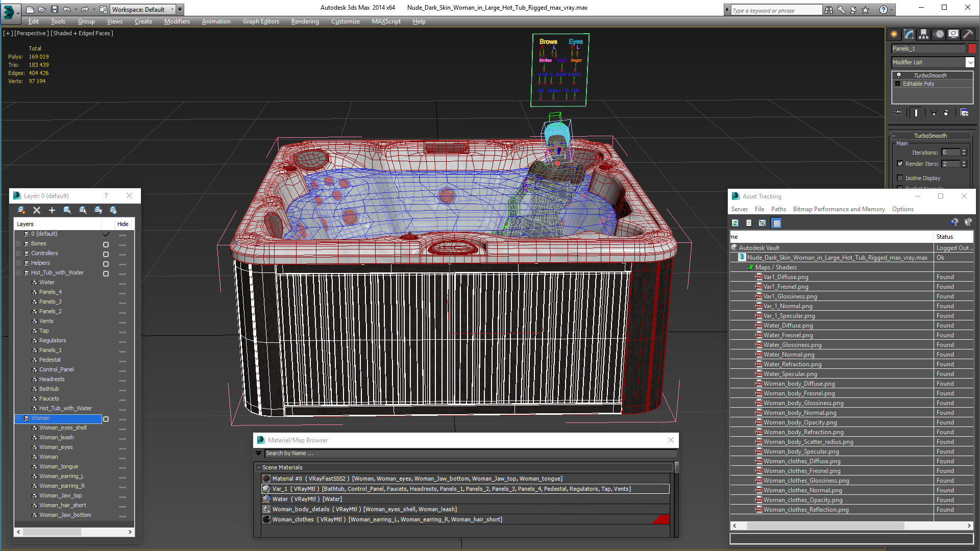Viewport: 980px width, 551px height.
Task: Expand the Bones layer tree
Action: click(18, 244)
